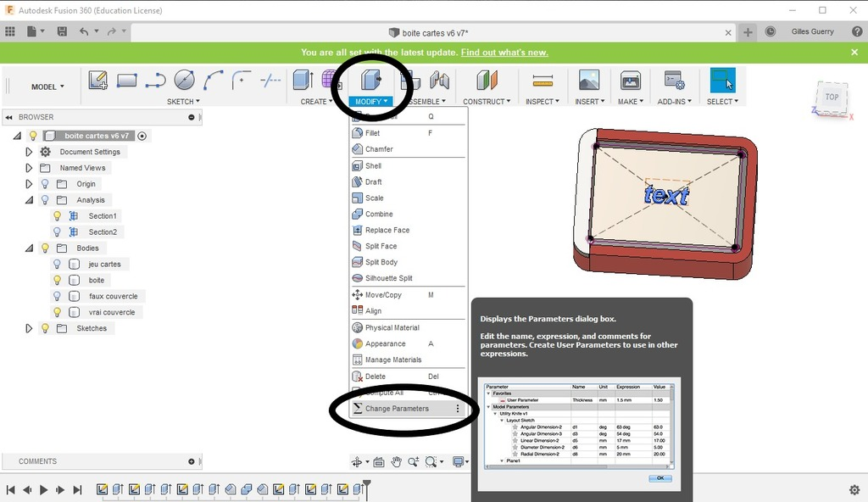This screenshot has width=868, height=502.
Task: Click the Insert image icon
Action: coord(589,81)
